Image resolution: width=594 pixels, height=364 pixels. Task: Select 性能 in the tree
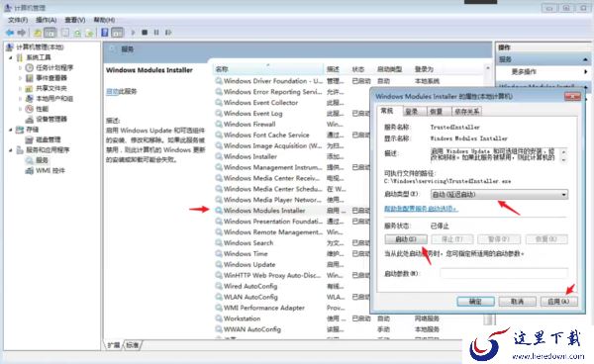point(42,109)
